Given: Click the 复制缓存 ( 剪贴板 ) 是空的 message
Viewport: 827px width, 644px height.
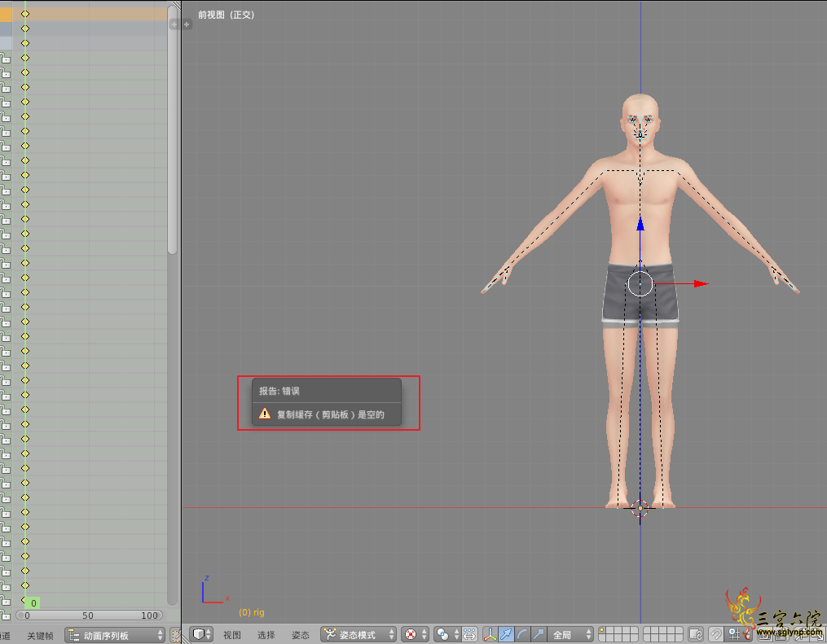Looking at the screenshot, I should pyautogui.click(x=331, y=414).
